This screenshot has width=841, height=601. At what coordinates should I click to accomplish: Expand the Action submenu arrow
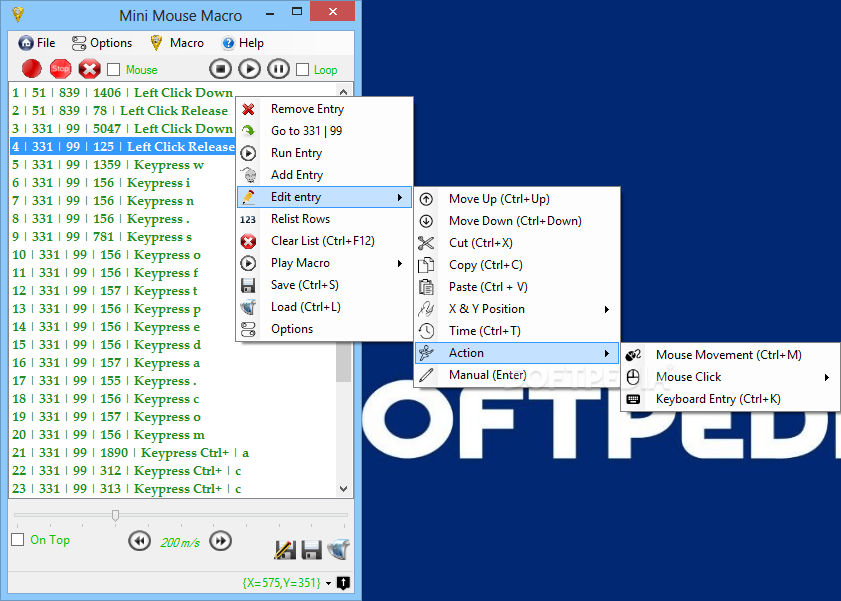[x=607, y=353]
